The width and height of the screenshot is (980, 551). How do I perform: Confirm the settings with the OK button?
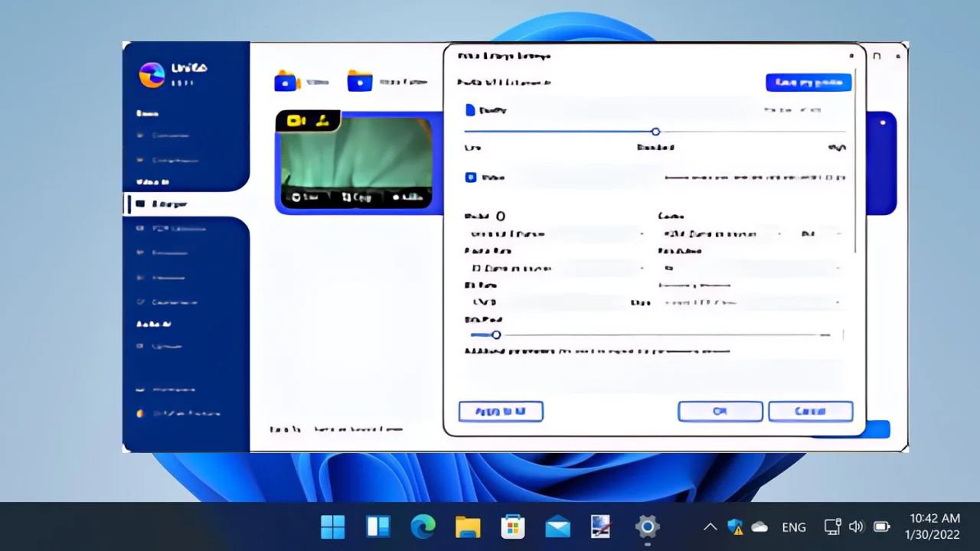pyautogui.click(x=720, y=411)
